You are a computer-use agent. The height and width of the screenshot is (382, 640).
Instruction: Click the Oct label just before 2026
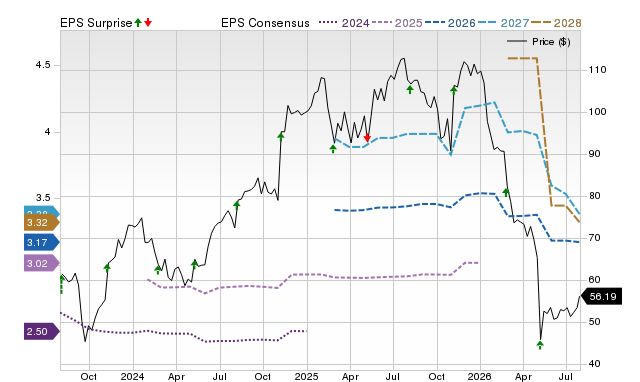pos(436,376)
